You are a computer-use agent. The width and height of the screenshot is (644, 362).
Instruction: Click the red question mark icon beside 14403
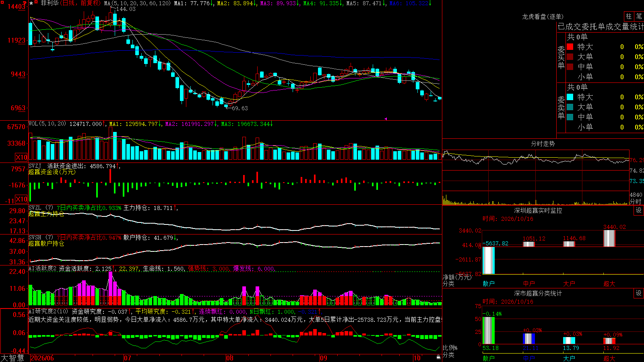25,3
